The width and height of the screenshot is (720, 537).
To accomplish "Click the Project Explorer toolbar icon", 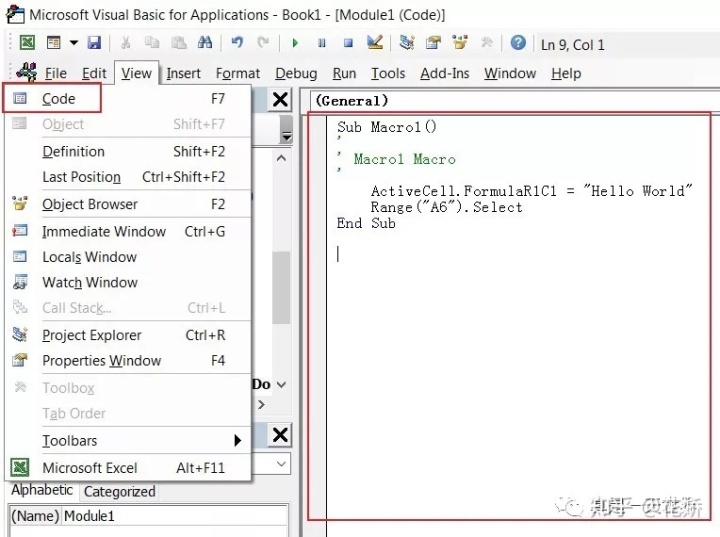I will [x=407, y=43].
